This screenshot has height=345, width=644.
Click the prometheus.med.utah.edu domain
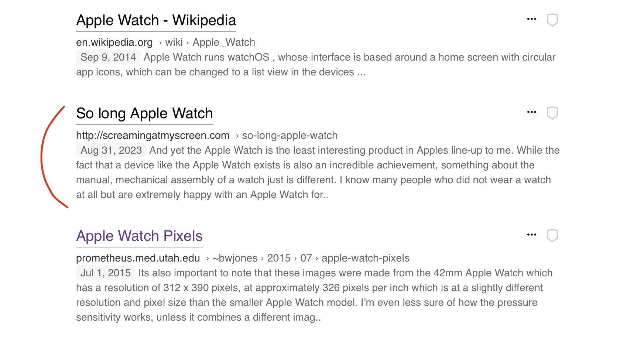138,258
